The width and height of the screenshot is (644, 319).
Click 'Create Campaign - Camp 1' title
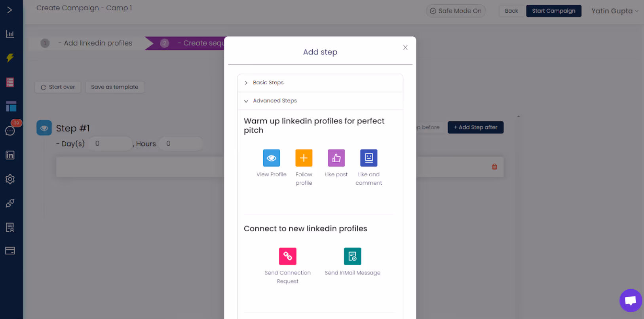click(x=84, y=8)
